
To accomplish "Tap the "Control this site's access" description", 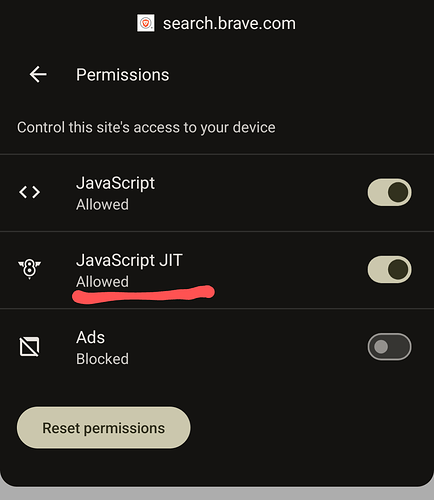I will point(146,128).
